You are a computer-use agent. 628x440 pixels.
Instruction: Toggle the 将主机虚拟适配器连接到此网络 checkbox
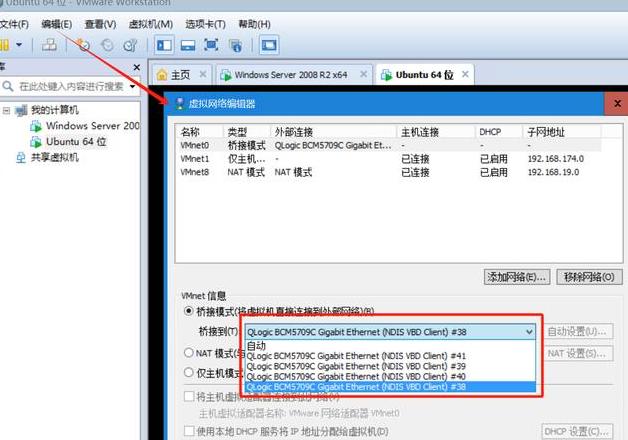pos(189,397)
